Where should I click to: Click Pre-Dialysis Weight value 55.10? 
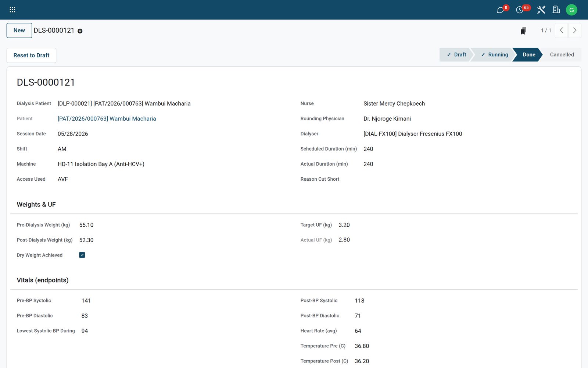coord(86,225)
